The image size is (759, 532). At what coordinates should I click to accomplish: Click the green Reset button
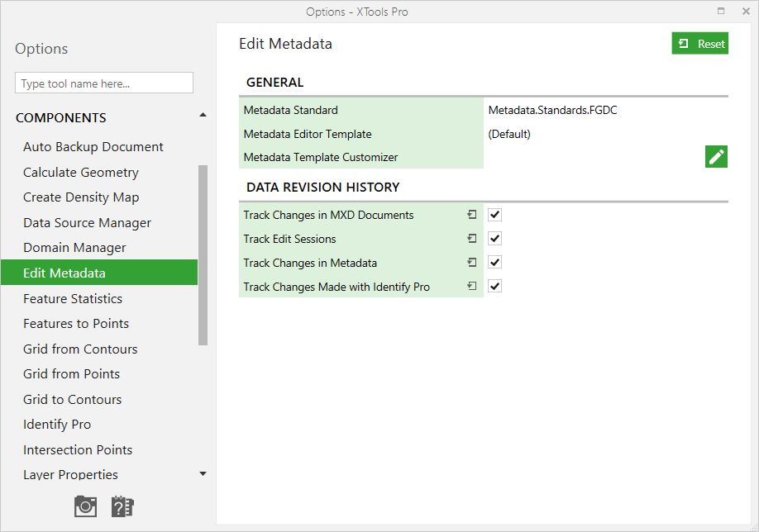(700, 44)
